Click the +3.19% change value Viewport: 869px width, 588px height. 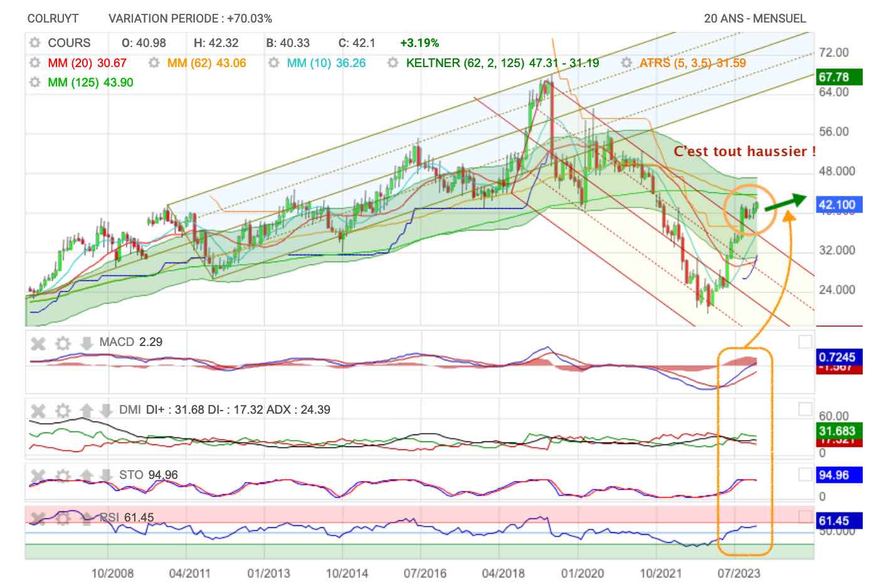click(x=419, y=43)
